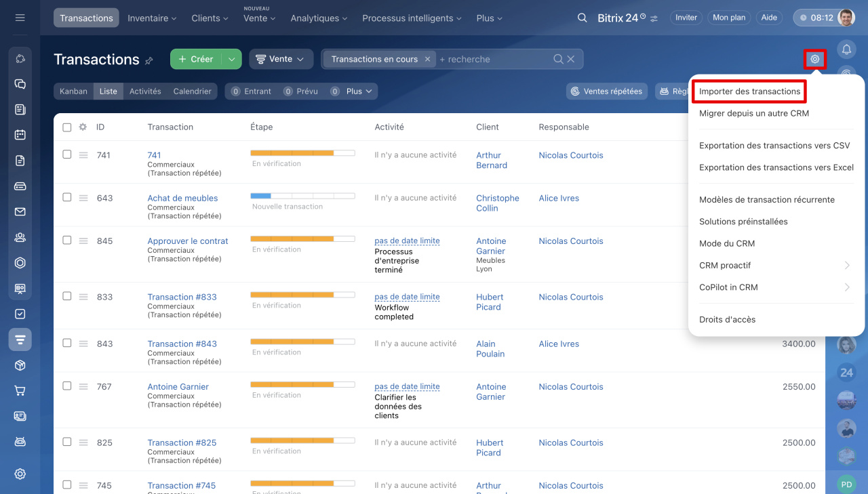The height and width of the screenshot is (494, 868).
Task: Click the search magnifier in the top bar
Action: [582, 18]
